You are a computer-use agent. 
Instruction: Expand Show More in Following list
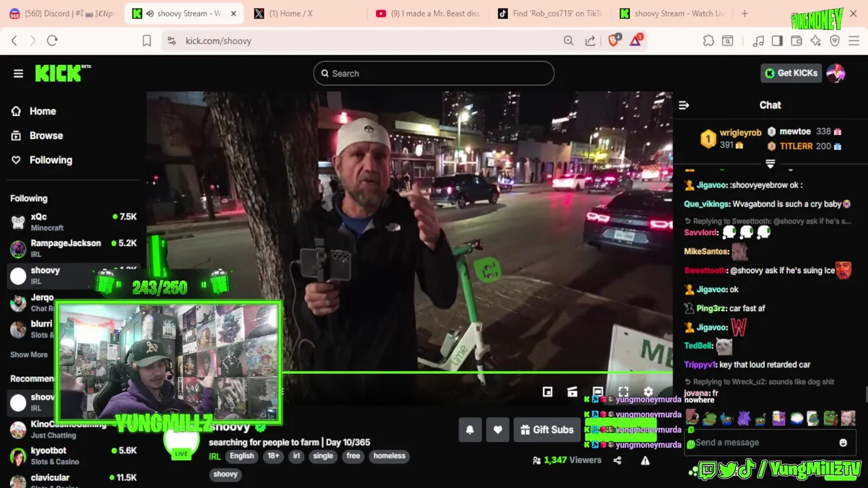[29, 354]
